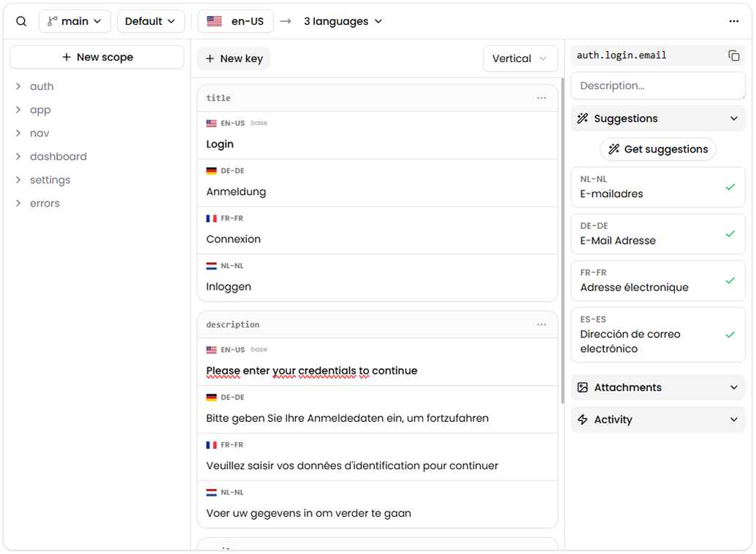Click the New key button
The width and height of the screenshot is (756, 554).
pos(233,58)
